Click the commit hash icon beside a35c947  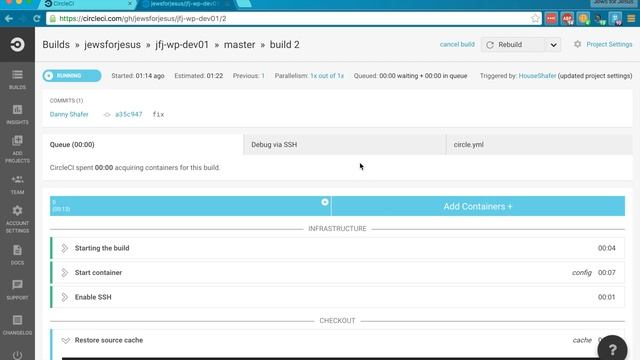pos(107,115)
